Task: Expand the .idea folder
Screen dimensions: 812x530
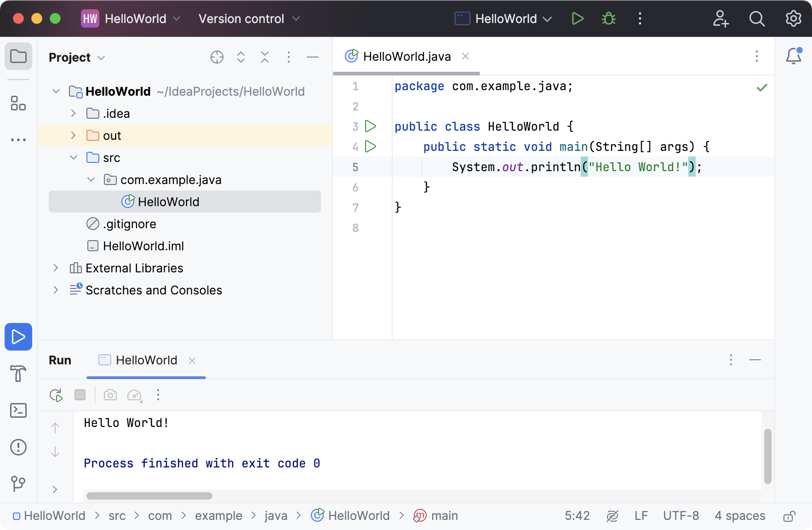Action: (73, 113)
